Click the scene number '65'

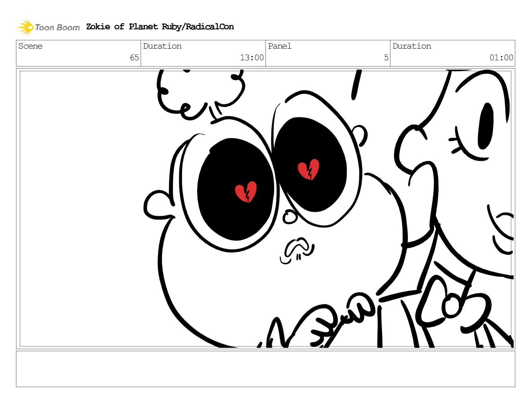[x=134, y=58]
